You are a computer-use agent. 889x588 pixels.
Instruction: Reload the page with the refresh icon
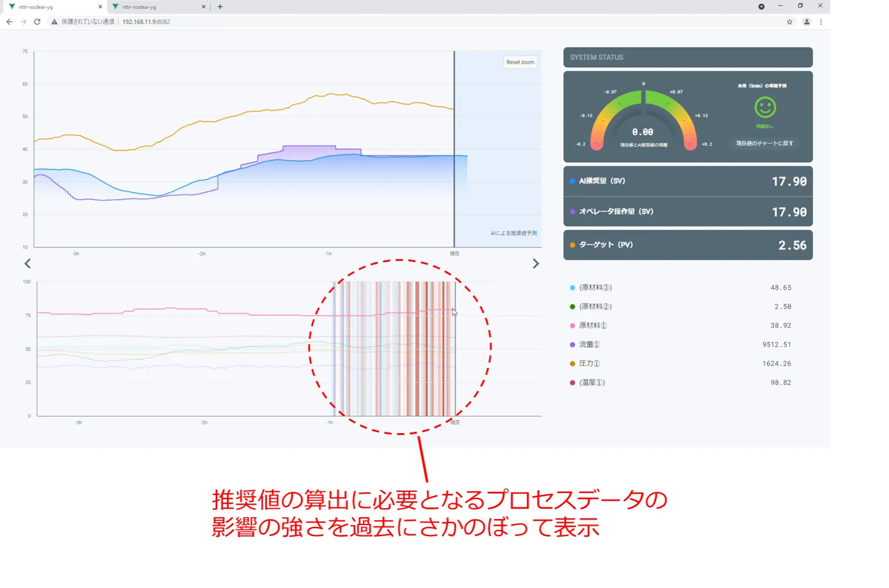[x=37, y=22]
